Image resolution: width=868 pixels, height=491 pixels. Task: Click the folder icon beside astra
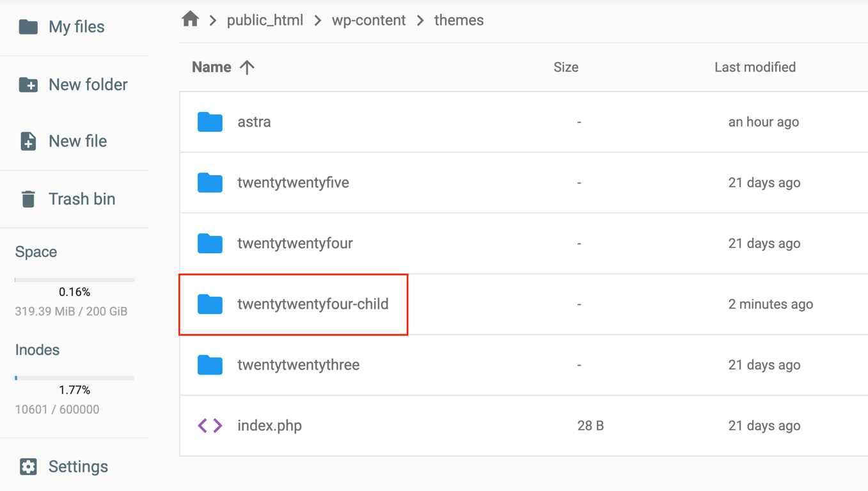(x=210, y=121)
